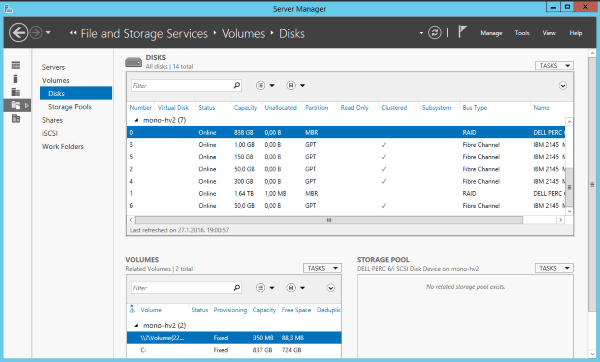Open the STORAGE POOL TASKS dropdown
600x362 pixels.
[554, 268]
